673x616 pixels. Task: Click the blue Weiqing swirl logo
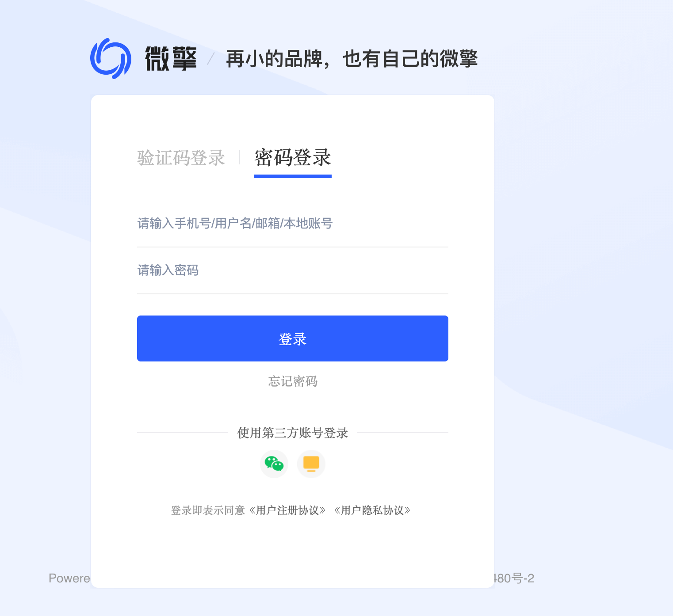pyautogui.click(x=111, y=58)
